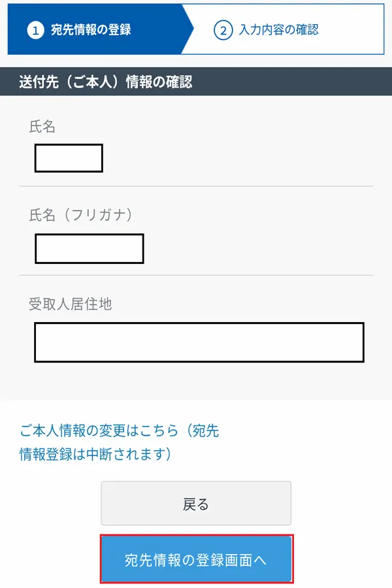Click the step 2 circled number icon
Screen dimensions: 392x588
click(x=223, y=31)
